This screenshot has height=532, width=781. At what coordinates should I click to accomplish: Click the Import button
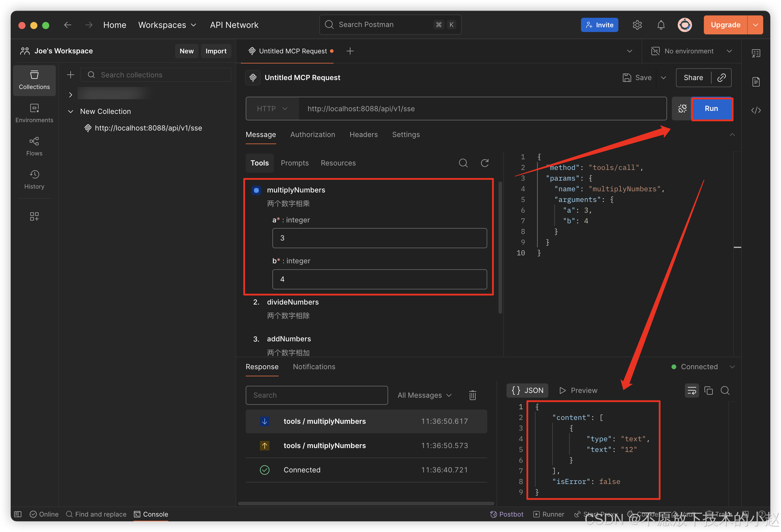pos(216,51)
